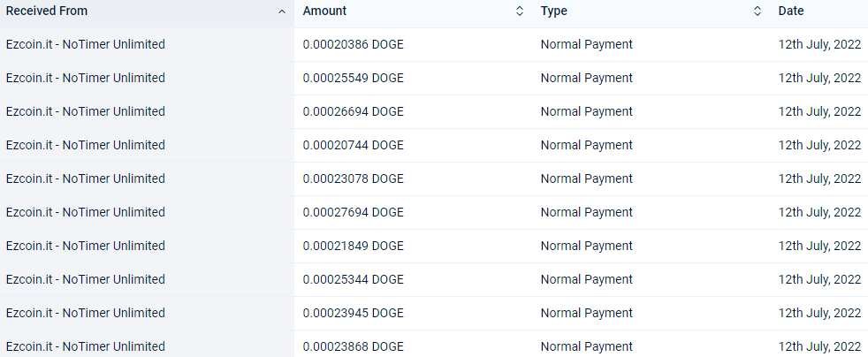Click the Type column sort icon
Screen dimensions: 868x357
click(758, 11)
